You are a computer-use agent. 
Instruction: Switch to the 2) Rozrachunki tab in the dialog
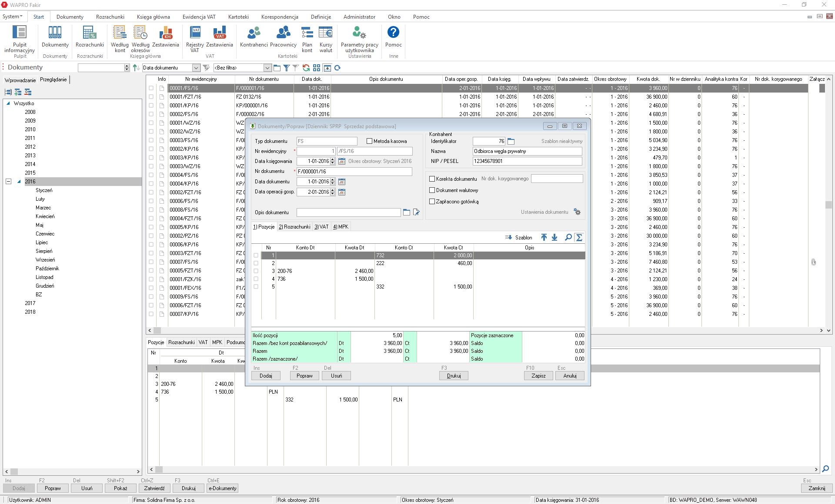(x=294, y=227)
